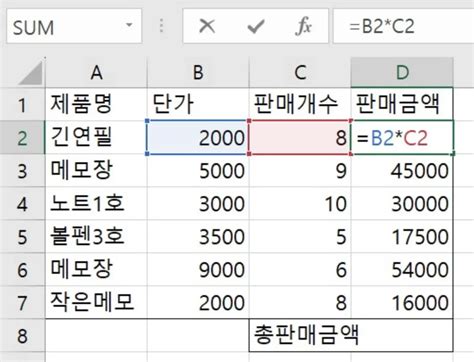Select row 1 header
The width and height of the screenshot is (474, 362).
pyautogui.click(x=22, y=105)
